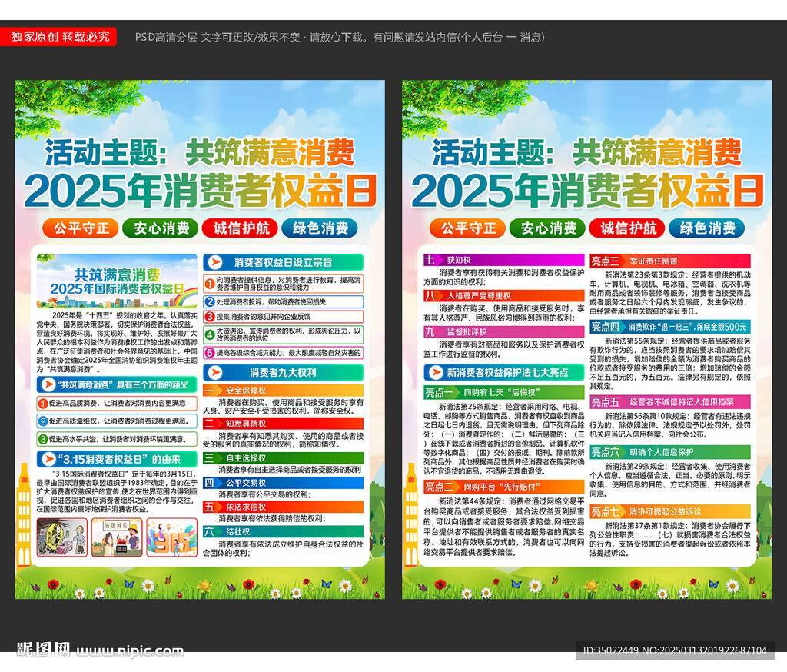
Task: Click paragraph starting 新消法第25条规定
Action: pyautogui.click(x=504, y=439)
